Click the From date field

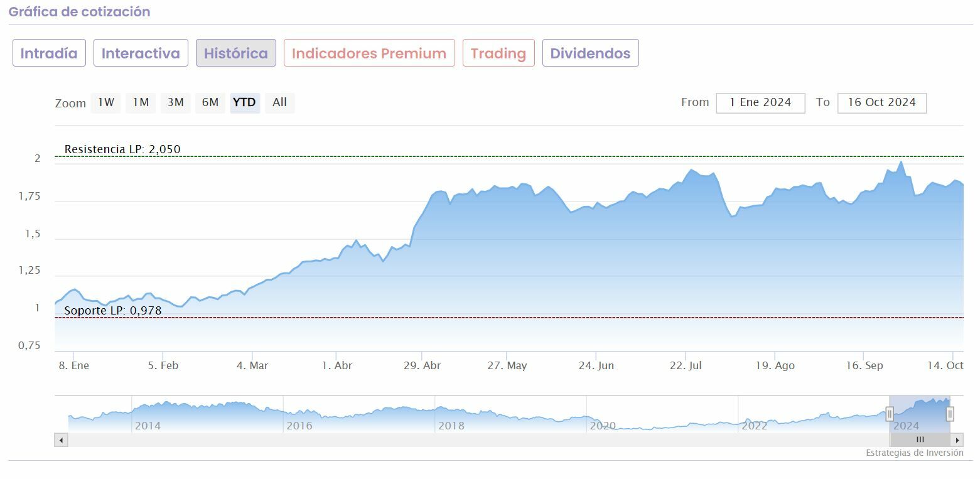coord(760,103)
